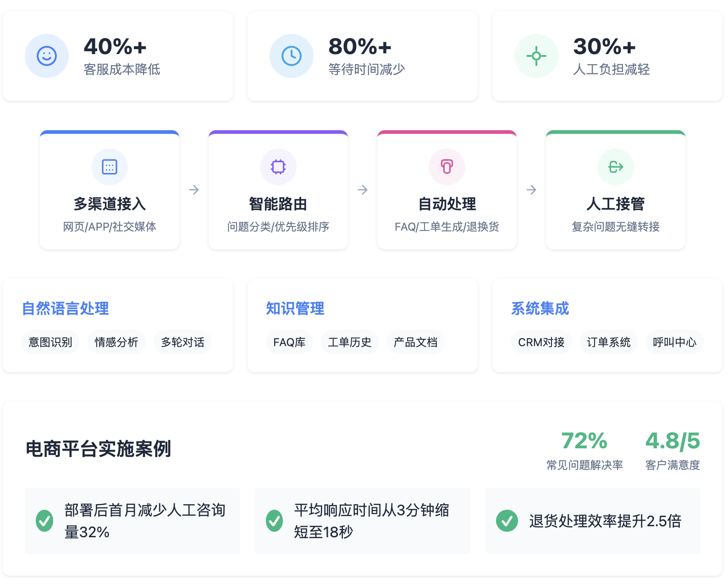
Task: Click the green crosshair icon beside 30%+
Action: 536,56
